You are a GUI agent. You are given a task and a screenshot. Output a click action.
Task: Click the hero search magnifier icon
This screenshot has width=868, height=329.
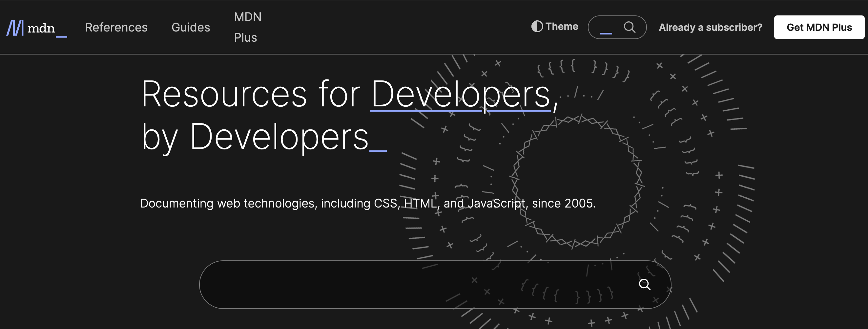pyautogui.click(x=644, y=284)
